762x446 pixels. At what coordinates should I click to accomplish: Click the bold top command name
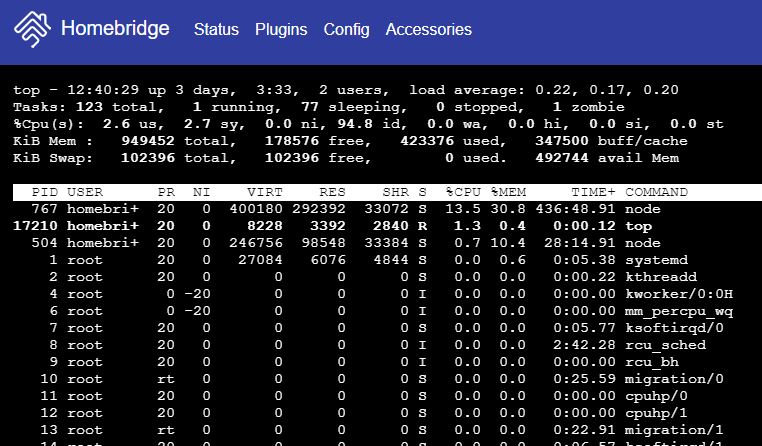pyautogui.click(x=639, y=226)
